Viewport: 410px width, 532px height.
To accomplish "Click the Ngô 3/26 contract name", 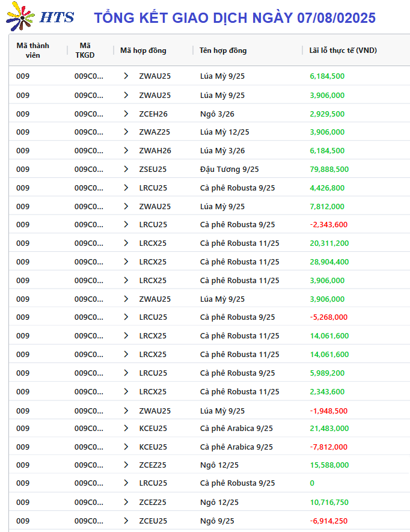I will pos(217,114).
